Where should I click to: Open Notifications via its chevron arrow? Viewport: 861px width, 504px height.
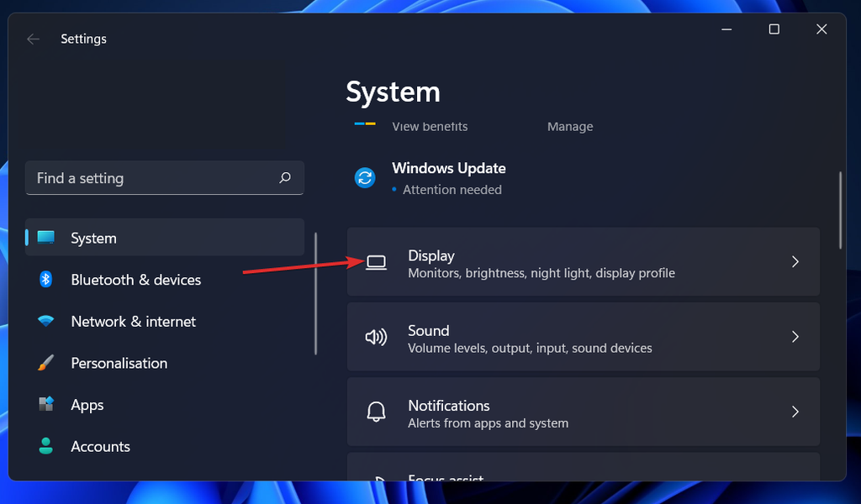point(795,412)
